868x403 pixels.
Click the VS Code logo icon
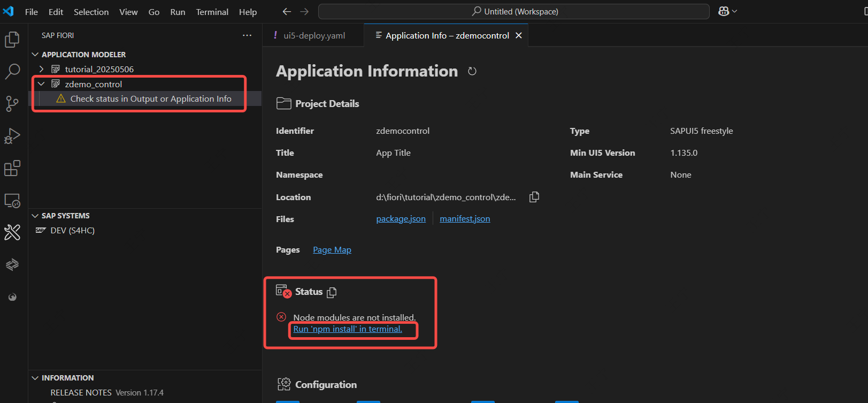click(9, 11)
